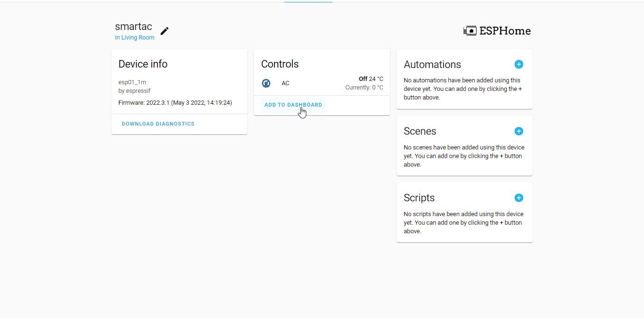Click the Scripts card heading
Viewport: 644px width, 318px height.
[x=419, y=198]
